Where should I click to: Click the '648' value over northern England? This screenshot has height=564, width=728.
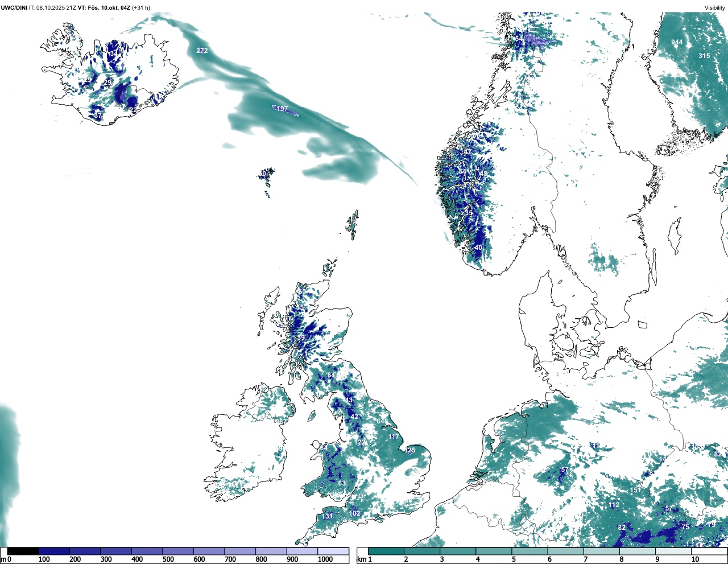382,421
